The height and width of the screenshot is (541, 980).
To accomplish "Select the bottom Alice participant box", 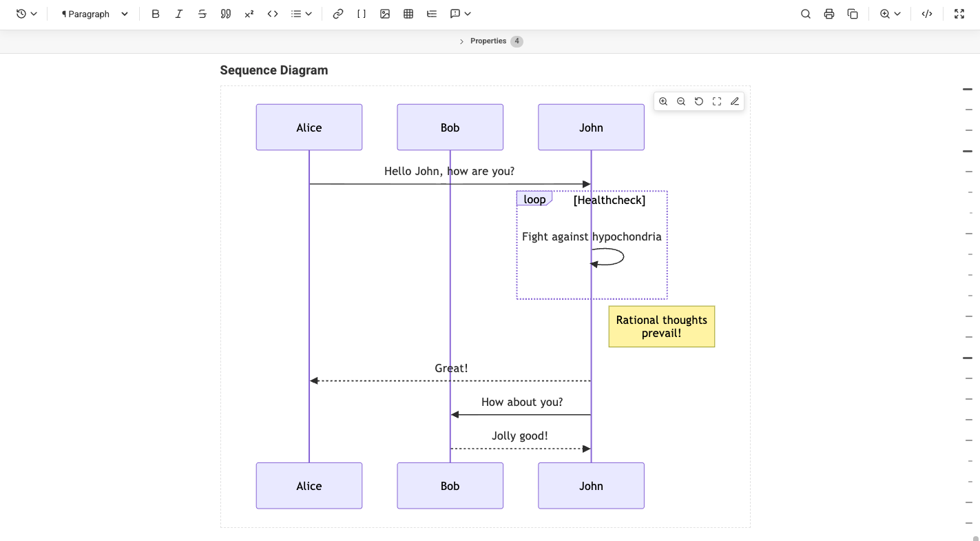I will [309, 486].
